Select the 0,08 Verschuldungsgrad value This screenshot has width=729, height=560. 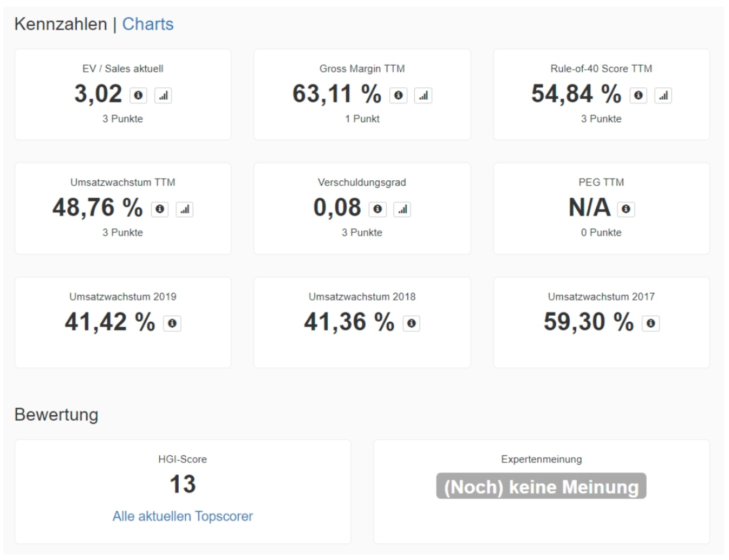coord(337,207)
